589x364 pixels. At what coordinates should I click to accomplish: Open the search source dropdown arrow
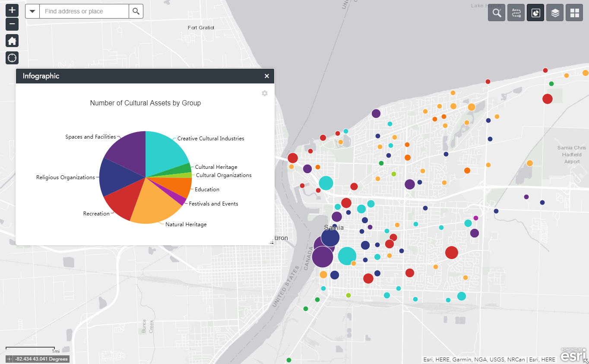(32, 11)
